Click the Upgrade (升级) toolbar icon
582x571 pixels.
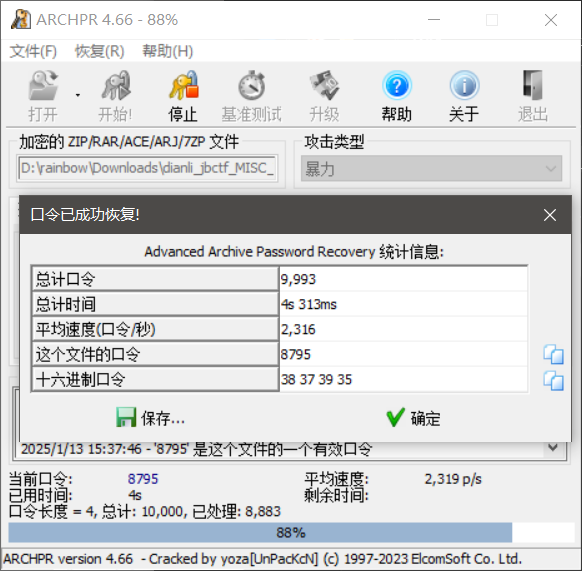[324, 86]
